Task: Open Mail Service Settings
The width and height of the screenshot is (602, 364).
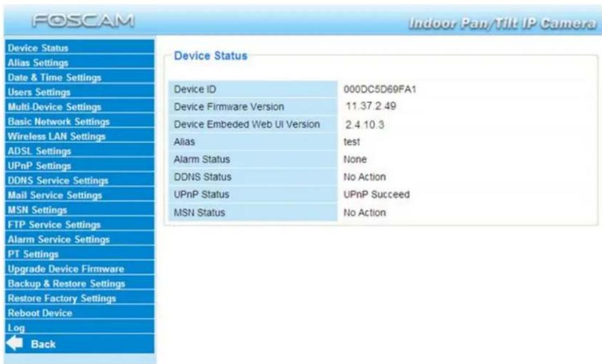Action: 55,195
